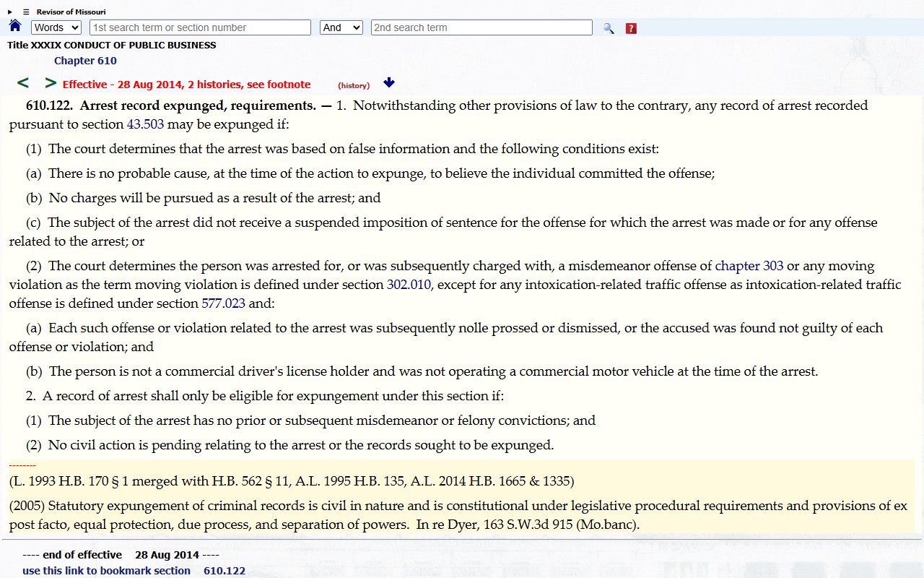Click the line 'No charges will be pursued'
924x578 pixels.
(204, 198)
